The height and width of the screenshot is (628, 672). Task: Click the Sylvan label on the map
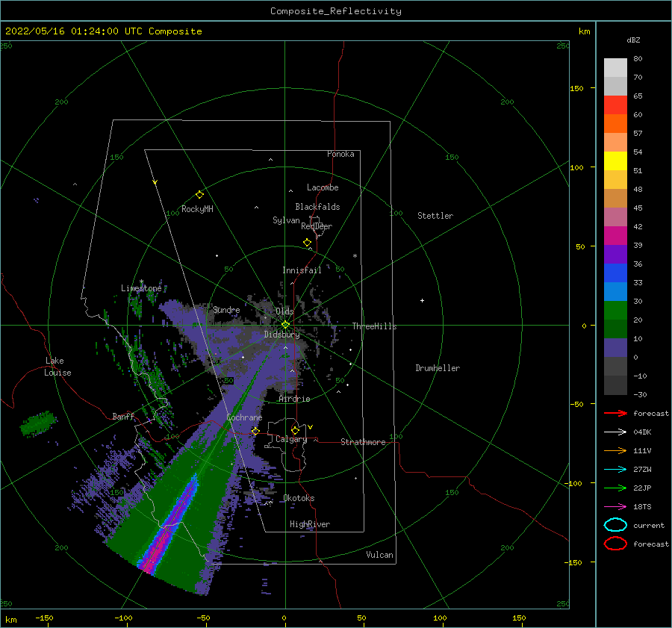286,220
